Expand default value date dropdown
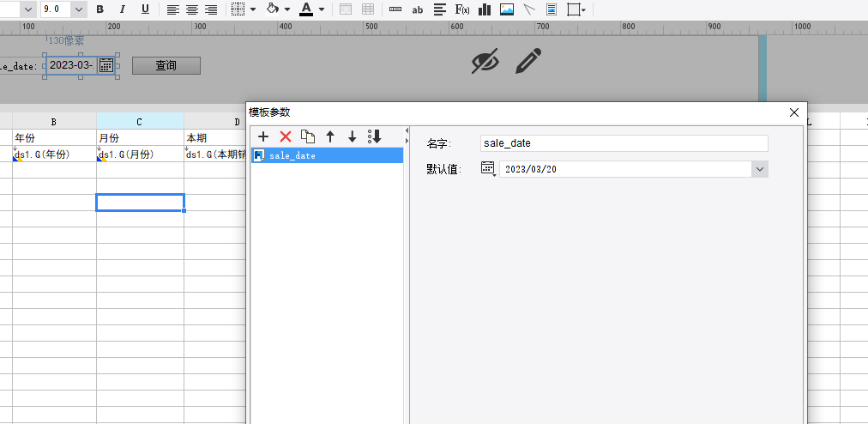The height and width of the screenshot is (424, 868). click(760, 169)
